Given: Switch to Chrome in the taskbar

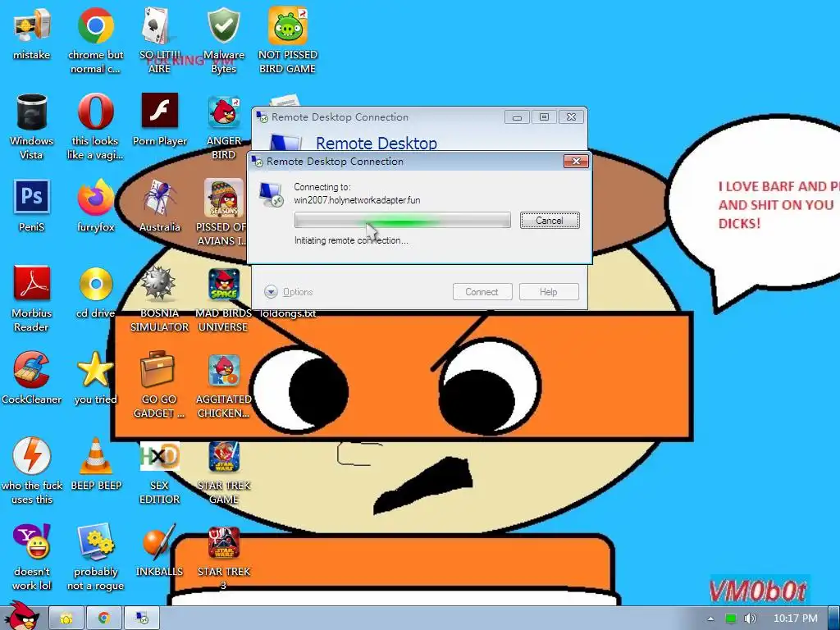Looking at the screenshot, I should pos(104,619).
